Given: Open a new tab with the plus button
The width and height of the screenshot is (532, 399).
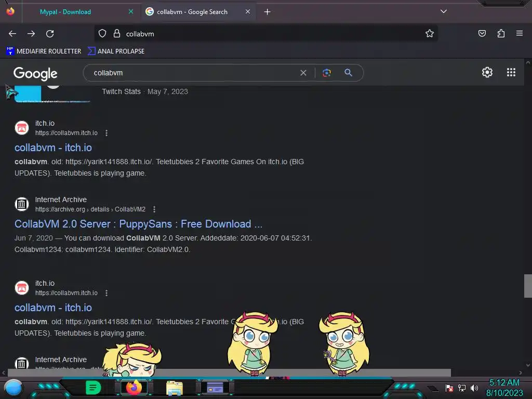Looking at the screenshot, I should pos(268,12).
